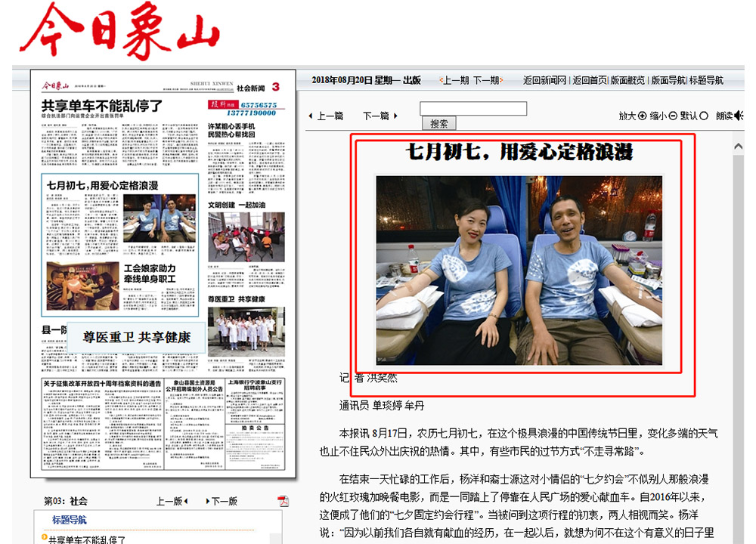Open 上海银行宁波象山支行 招聘启事 in preview
Image resolution: width=756 pixels, height=544 pixels.
[x=255, y=385]
